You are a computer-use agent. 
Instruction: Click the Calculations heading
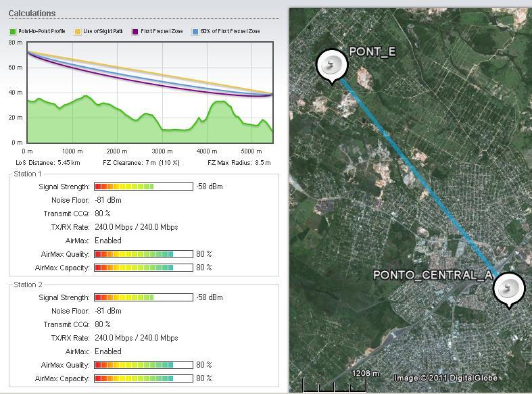pos(32,14)
